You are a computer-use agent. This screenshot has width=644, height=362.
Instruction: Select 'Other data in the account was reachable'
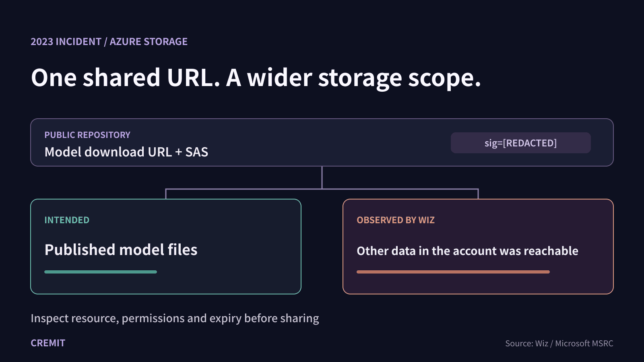click(467, 251)
